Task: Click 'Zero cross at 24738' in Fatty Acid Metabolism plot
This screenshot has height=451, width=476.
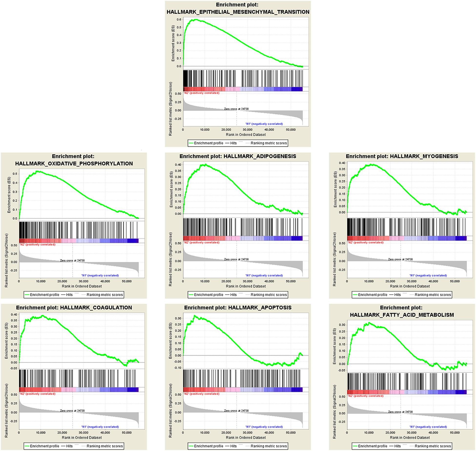Action: point(400,412)
